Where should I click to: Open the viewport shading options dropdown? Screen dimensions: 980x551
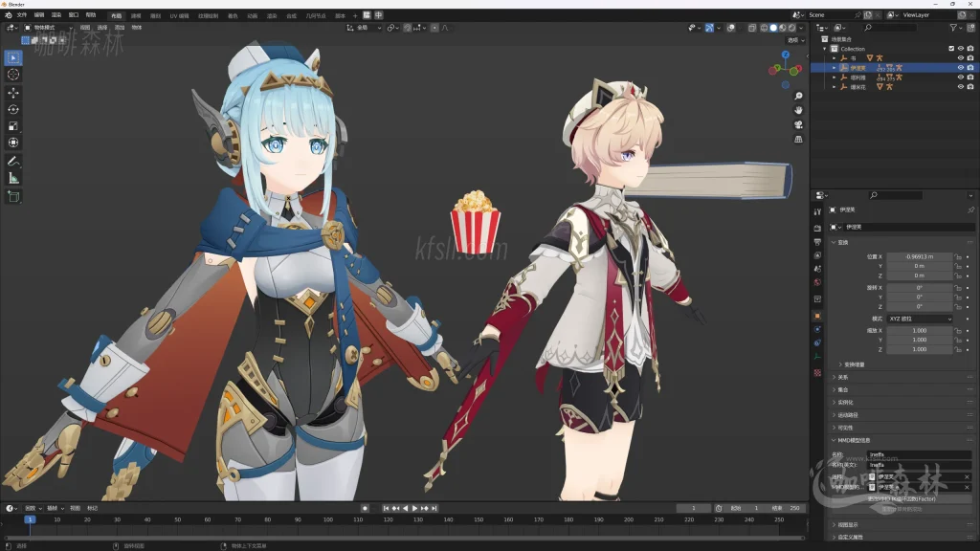pos(801,28)
